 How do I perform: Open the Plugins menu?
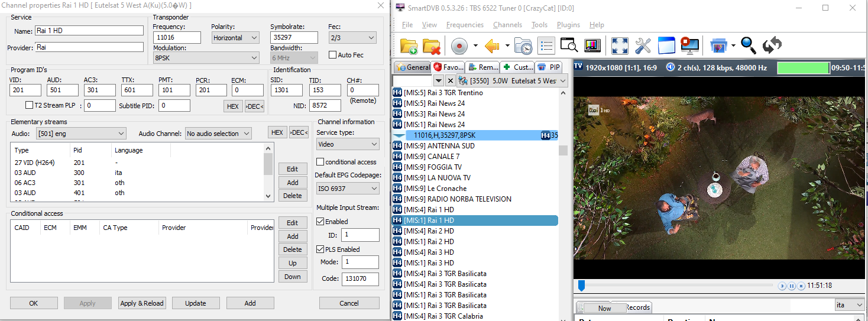click(568, 25)
